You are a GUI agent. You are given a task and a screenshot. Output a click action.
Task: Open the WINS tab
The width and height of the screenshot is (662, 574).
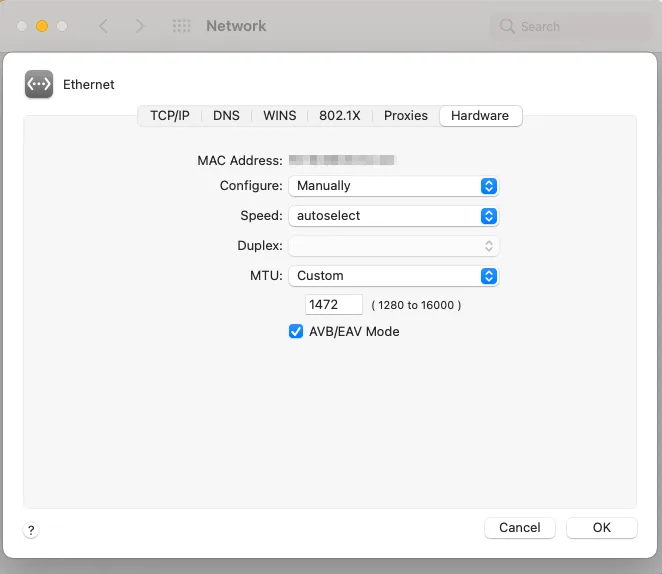(279, 116)
